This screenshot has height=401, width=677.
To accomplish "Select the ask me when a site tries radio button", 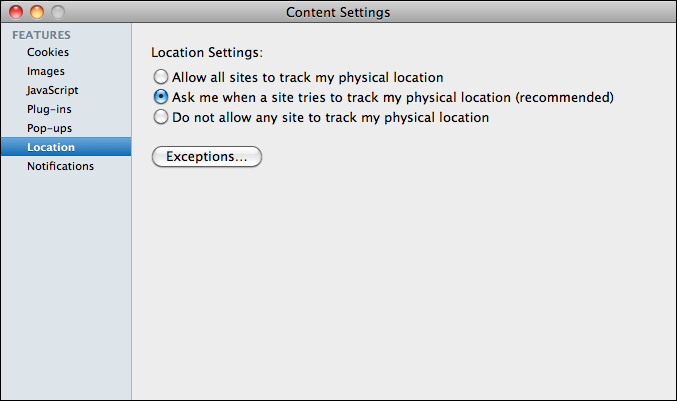I will pos(160,97).
